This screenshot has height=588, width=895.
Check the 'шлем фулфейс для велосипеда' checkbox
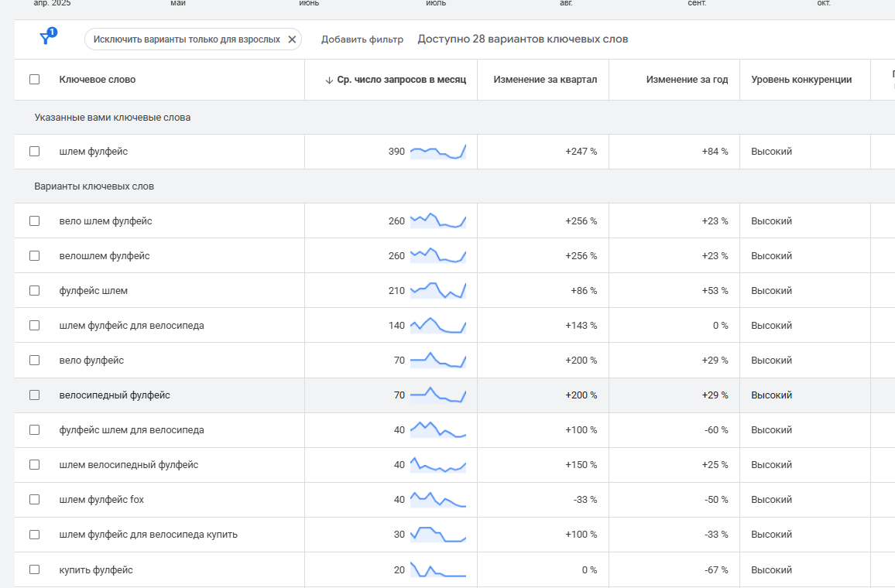click(x=34, y=326)
